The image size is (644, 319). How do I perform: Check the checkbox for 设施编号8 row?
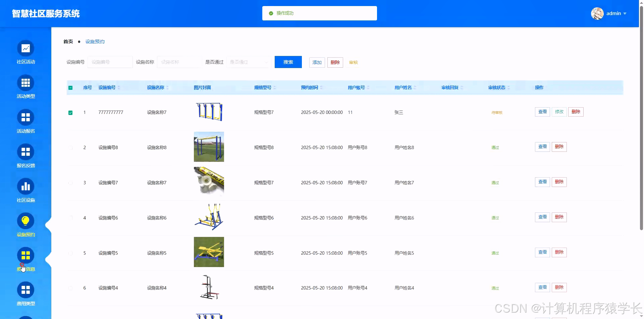70,147
